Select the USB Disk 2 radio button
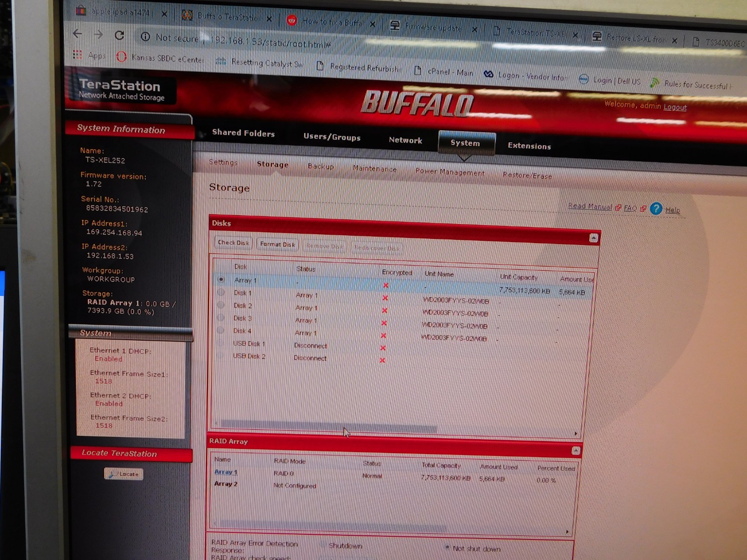Viewport: 747px width, 560px height. pos(220,355)
